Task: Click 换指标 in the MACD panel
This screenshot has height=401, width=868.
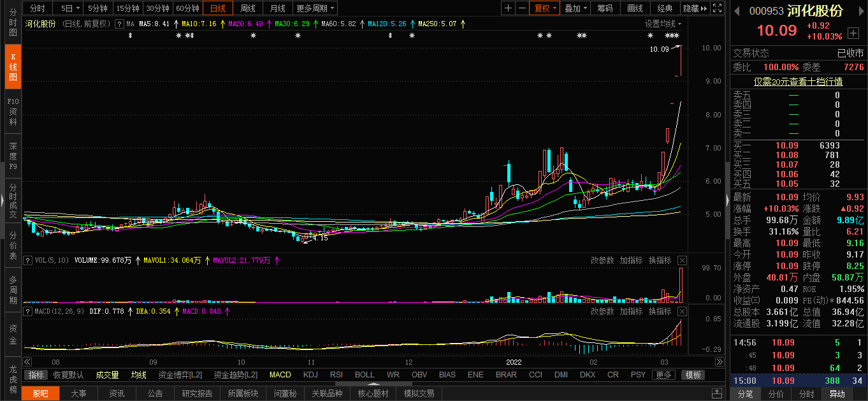Action: point(660,311)
